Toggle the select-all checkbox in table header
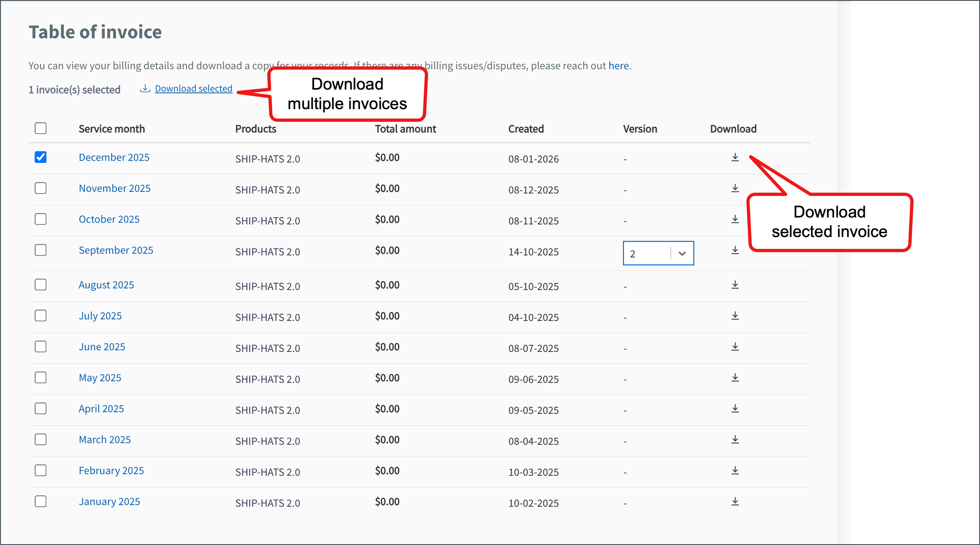980x545 pixels. coord(41,128)
